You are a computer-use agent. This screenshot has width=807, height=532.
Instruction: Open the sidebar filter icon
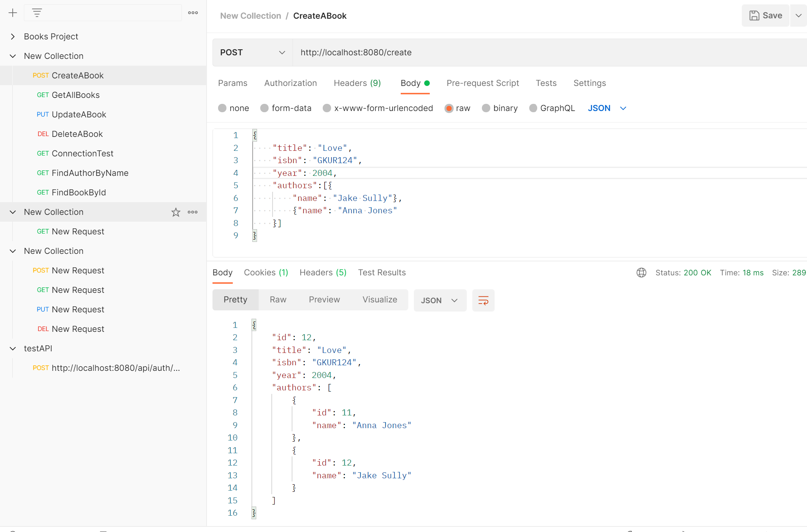[37, 12]
